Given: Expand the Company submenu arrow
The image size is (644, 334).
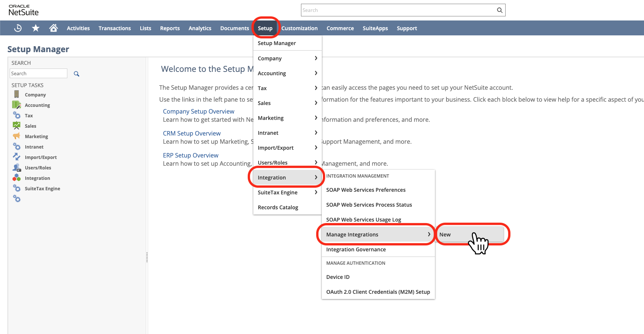Looking at the screenshot, I should [316, 58].
